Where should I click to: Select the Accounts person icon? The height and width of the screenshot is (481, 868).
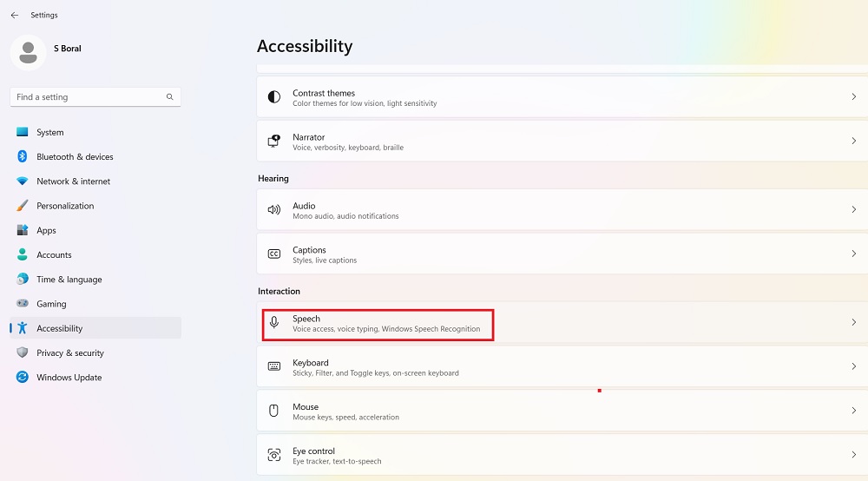23,254
